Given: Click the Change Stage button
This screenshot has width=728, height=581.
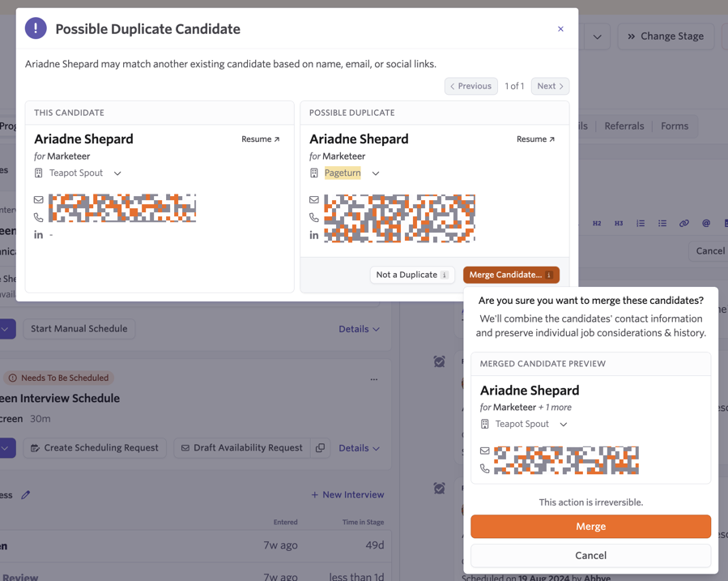Looking at the screenshot, I should 666,36.
